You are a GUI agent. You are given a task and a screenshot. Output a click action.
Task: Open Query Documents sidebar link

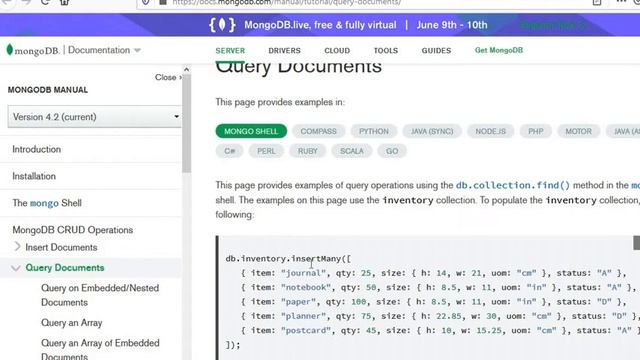coord(65,268)
